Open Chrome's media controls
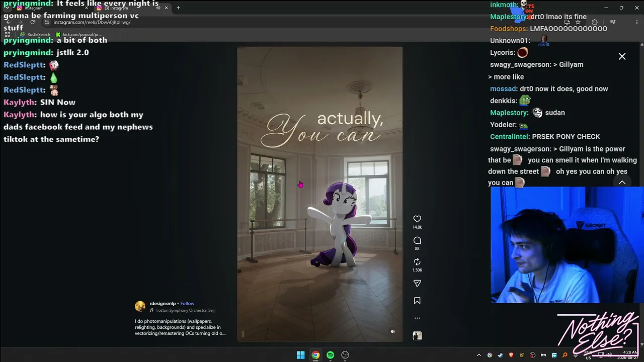644x362 pixels. [613, 22]
